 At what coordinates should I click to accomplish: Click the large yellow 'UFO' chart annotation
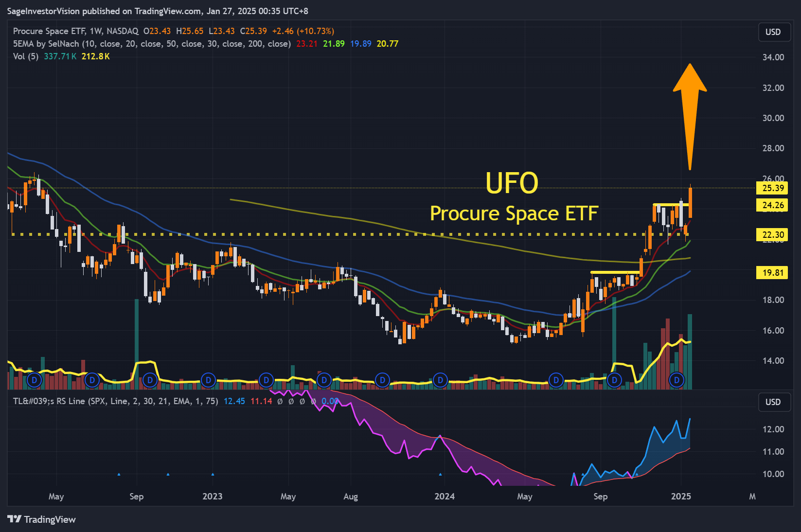(x=512, y=183)
